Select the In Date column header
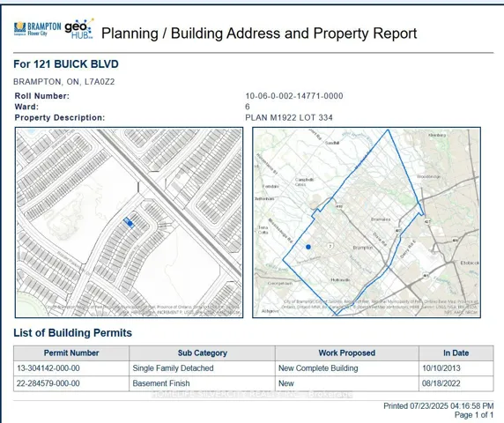This screenshot has width=504, height=423. (456, 352)
